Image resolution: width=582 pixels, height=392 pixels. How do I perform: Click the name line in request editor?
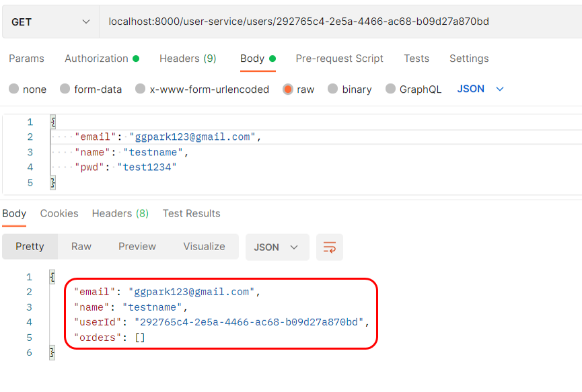(x=131, y=153)
